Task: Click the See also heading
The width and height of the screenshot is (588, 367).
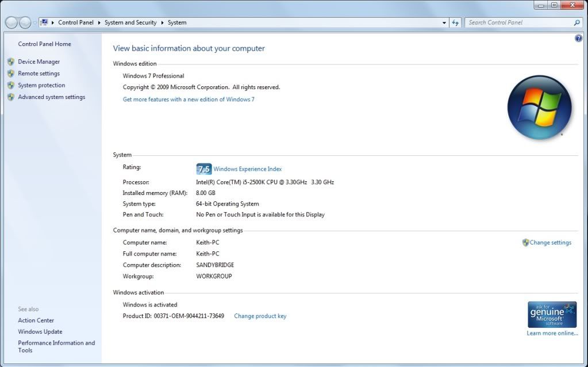Action: [28, 309]
